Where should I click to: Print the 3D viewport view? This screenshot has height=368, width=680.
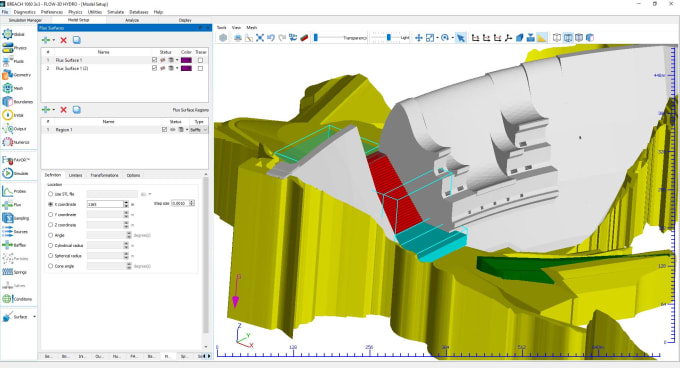click(238, 38)
